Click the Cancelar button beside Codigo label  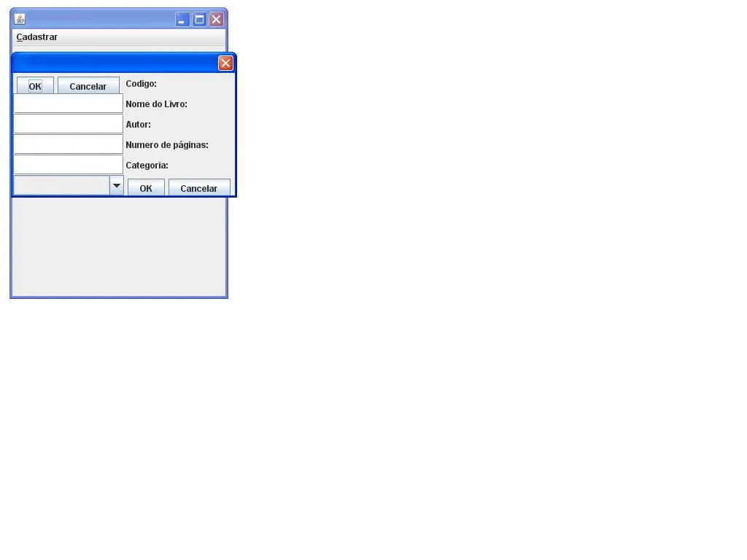[88, 86]
